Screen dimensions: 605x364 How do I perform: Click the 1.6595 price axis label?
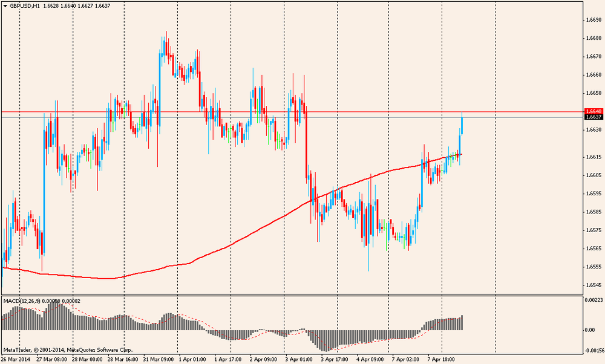pos(594,193)
